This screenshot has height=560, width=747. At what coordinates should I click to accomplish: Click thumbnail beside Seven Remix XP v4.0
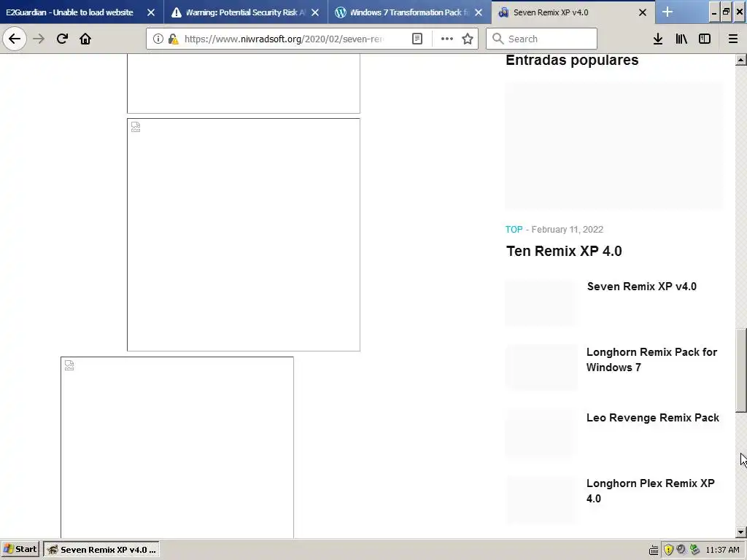pyautogui.click(x=541, y=303)
